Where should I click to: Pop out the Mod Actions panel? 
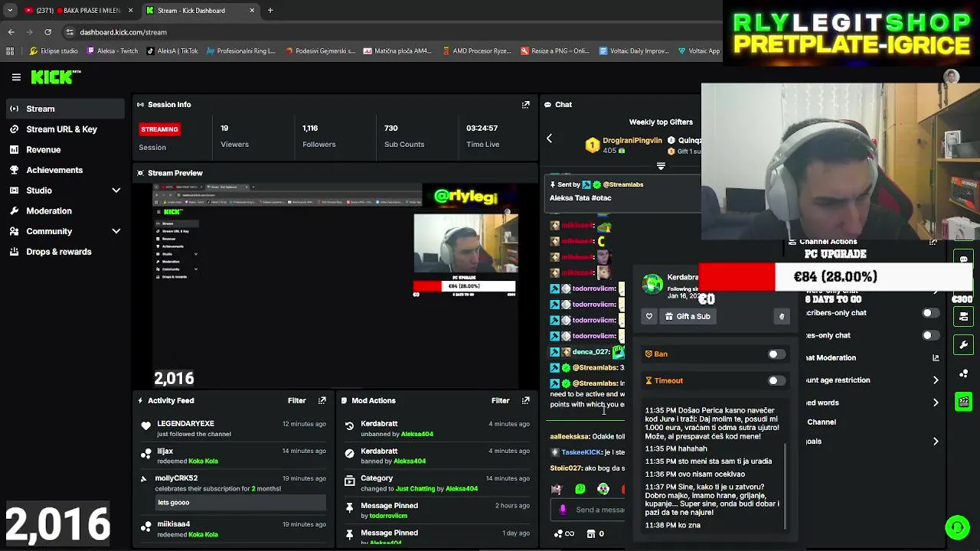click(525, 400)
